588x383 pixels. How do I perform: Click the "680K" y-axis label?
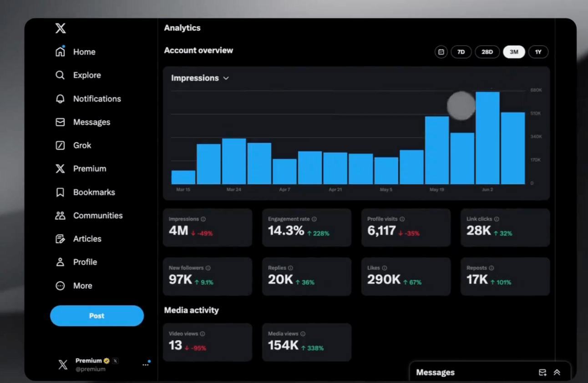(x=536, y=91)
